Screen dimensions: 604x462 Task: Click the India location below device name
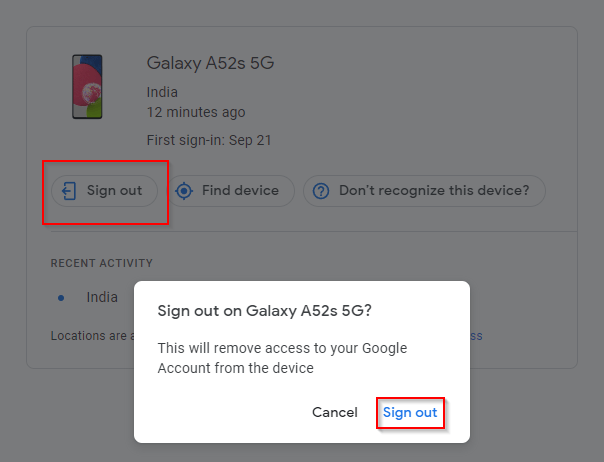click(x=163, y=93)
